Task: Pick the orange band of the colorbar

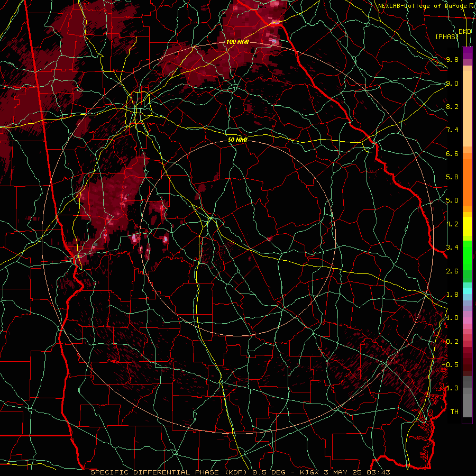Action: pyautogui.click(x=467, y=182)
